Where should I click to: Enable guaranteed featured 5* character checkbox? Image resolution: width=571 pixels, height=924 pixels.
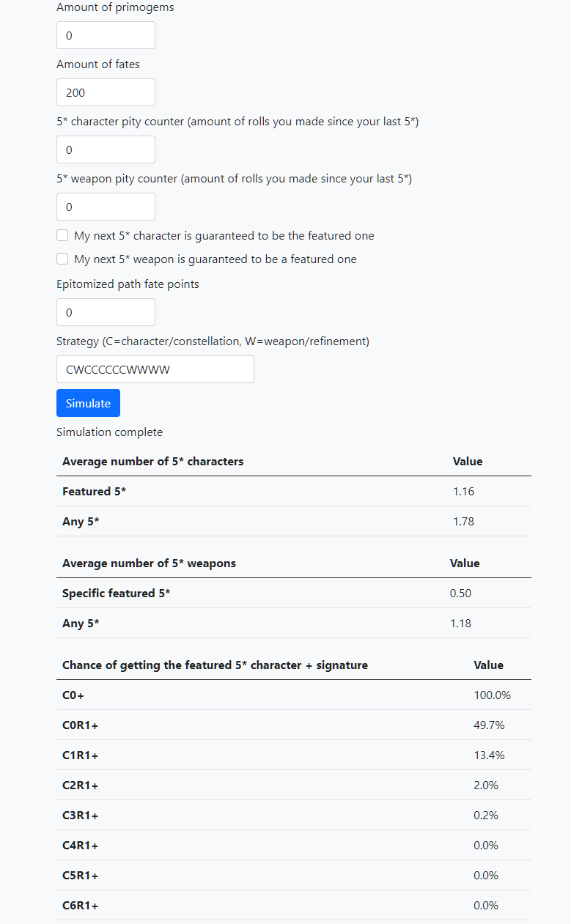62,236
